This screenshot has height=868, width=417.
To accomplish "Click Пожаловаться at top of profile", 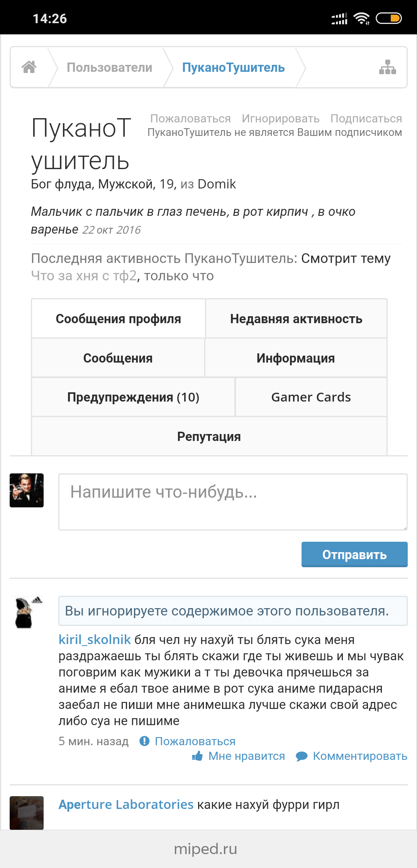I will [190, 119].
